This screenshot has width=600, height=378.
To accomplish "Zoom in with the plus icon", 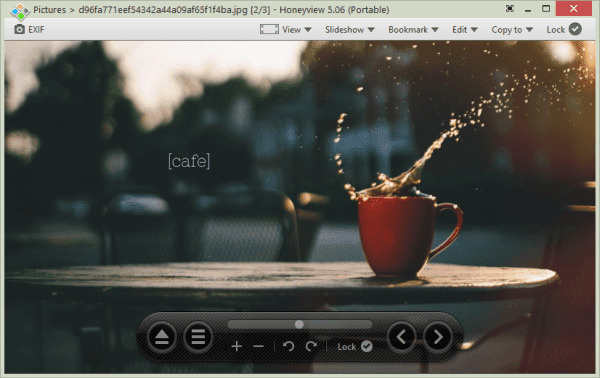I will pyautogui.click(x=237, y=346).
